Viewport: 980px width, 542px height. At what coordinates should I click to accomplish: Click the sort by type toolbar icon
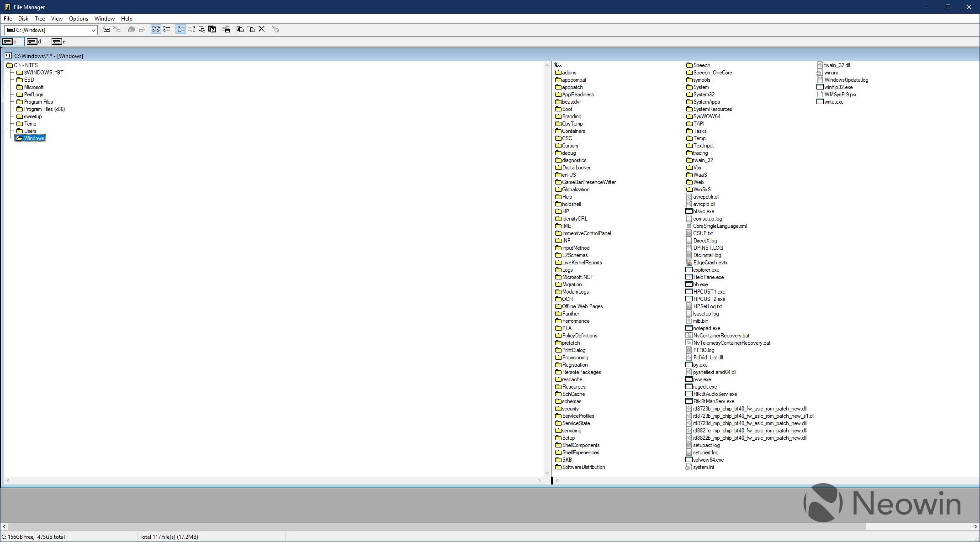point(191,29)
